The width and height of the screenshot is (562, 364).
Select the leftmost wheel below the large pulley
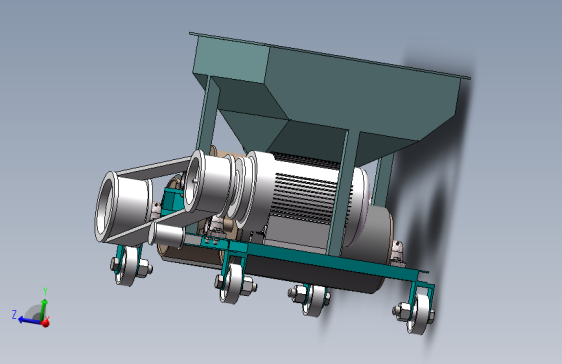(x=127, y=267)
